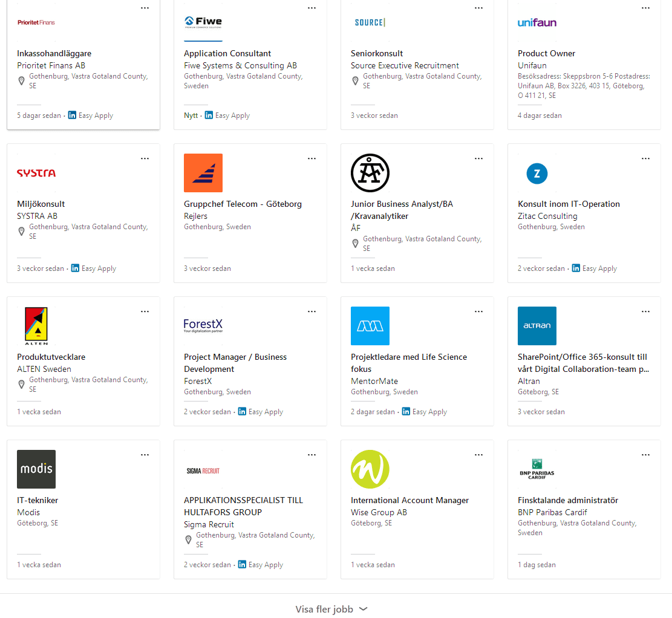Open Applikationsspecialist till Hultafors Group job
672x618 pixels.
tap(243, 506)
